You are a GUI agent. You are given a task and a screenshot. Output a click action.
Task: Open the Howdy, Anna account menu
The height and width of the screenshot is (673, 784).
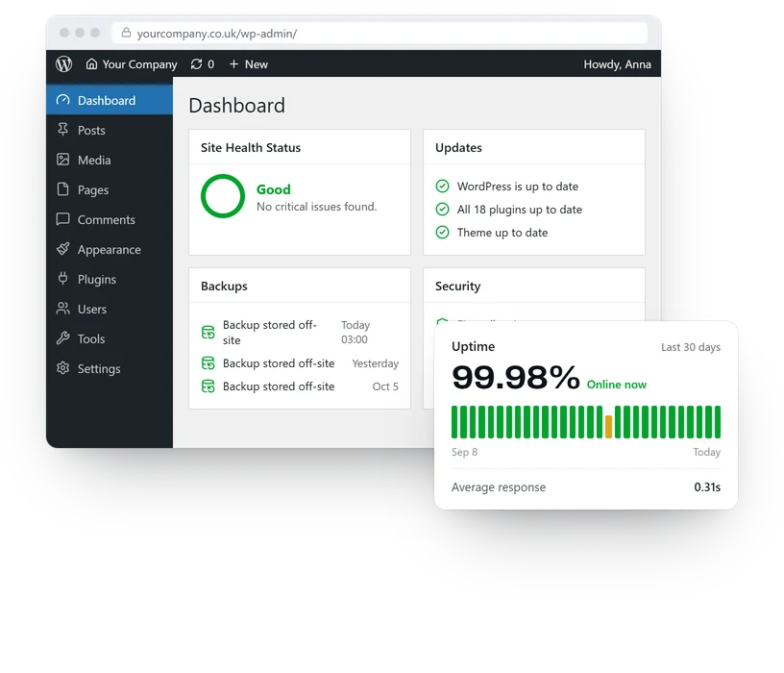[x=617, y=64]
